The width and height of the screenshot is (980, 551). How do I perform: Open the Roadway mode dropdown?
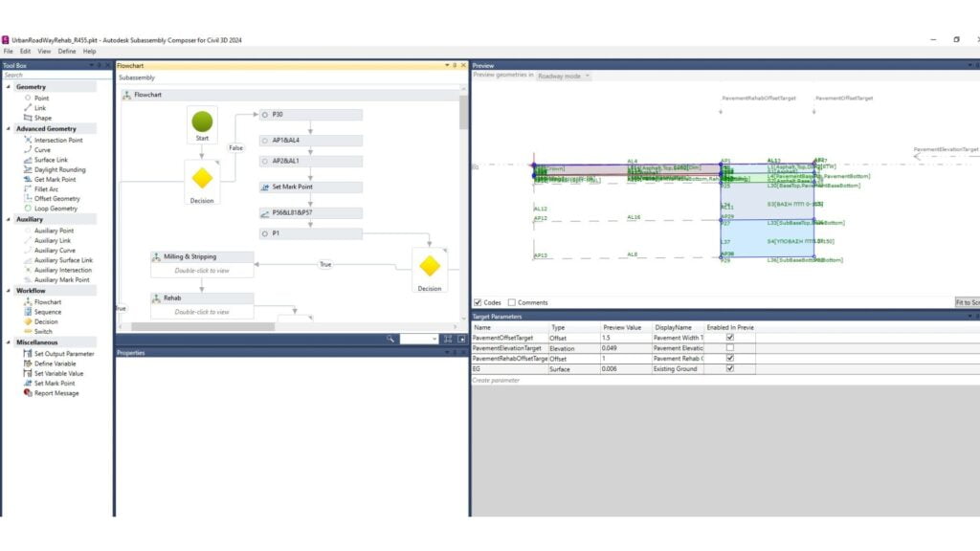tap(564, 76)
